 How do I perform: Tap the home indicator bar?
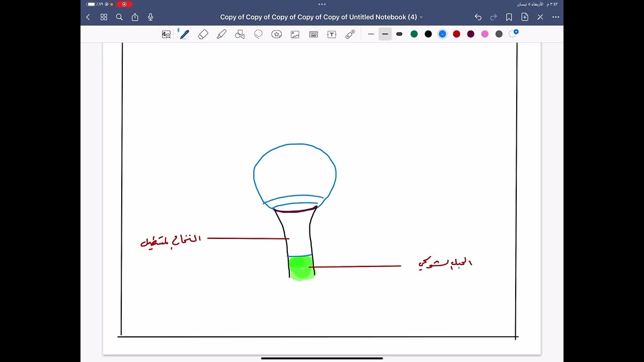(322, 358)
